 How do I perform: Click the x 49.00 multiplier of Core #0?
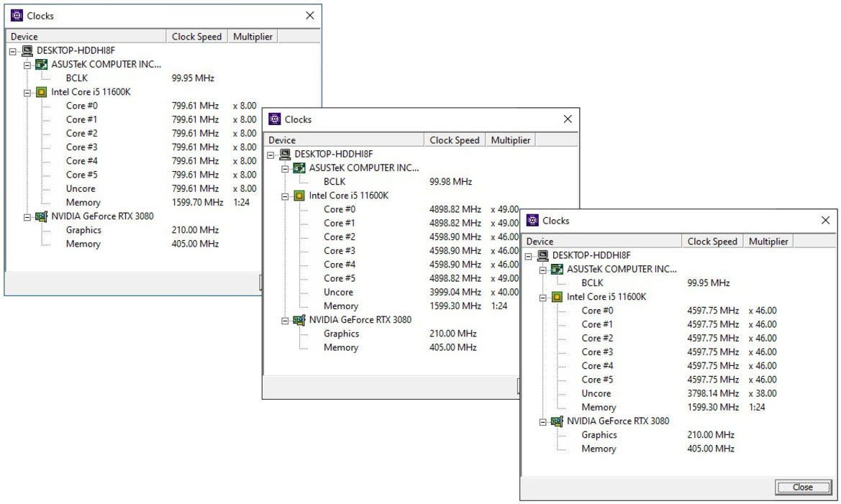pos(505,209)
